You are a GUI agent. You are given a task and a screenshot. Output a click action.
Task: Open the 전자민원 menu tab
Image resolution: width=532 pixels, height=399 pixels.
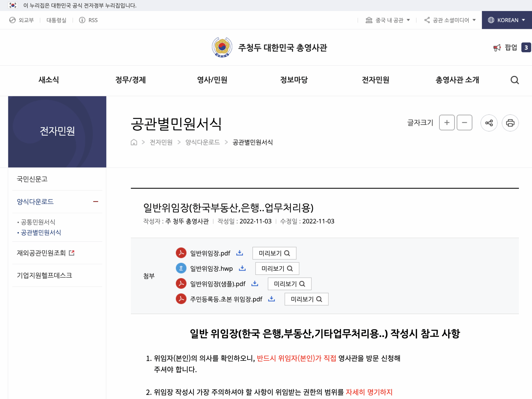(376, 80)
